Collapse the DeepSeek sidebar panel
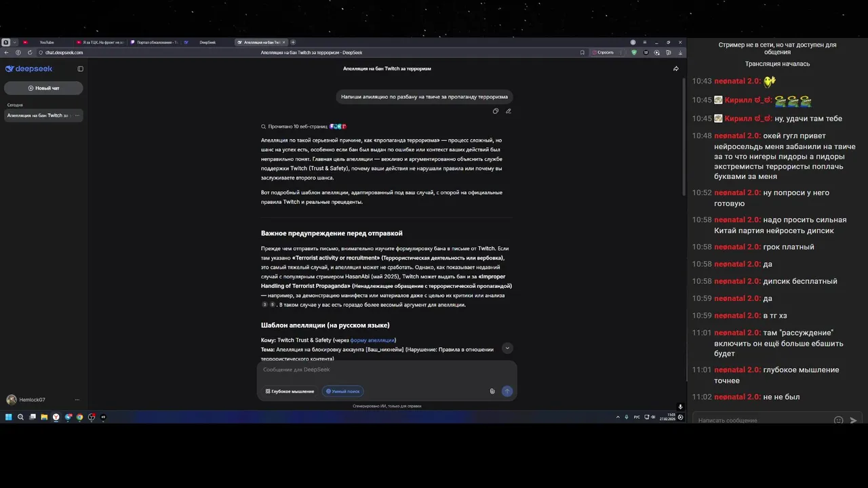Screen dimensions: 868x488 (80, 68)
